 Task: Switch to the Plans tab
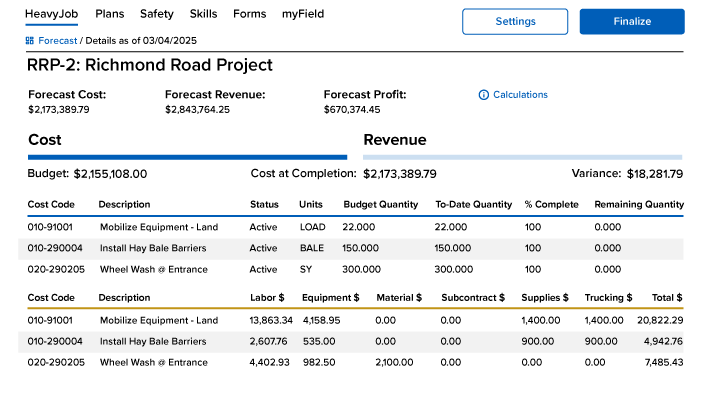click(x=109, y=14)
